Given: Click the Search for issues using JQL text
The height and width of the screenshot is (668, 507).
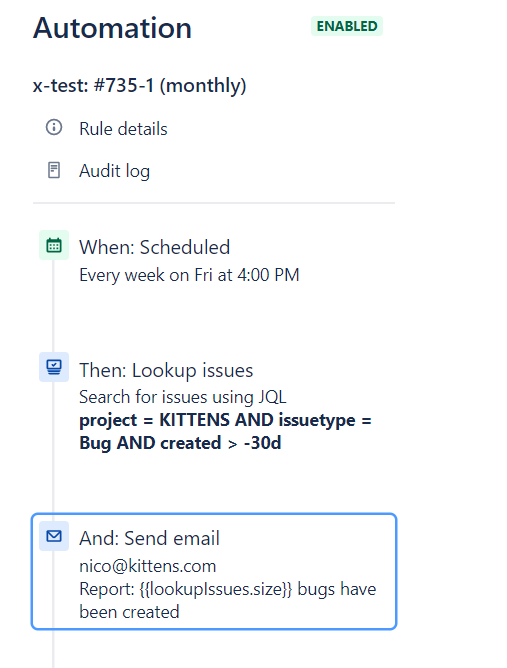Looking at the screenshot, I should 183,397.
